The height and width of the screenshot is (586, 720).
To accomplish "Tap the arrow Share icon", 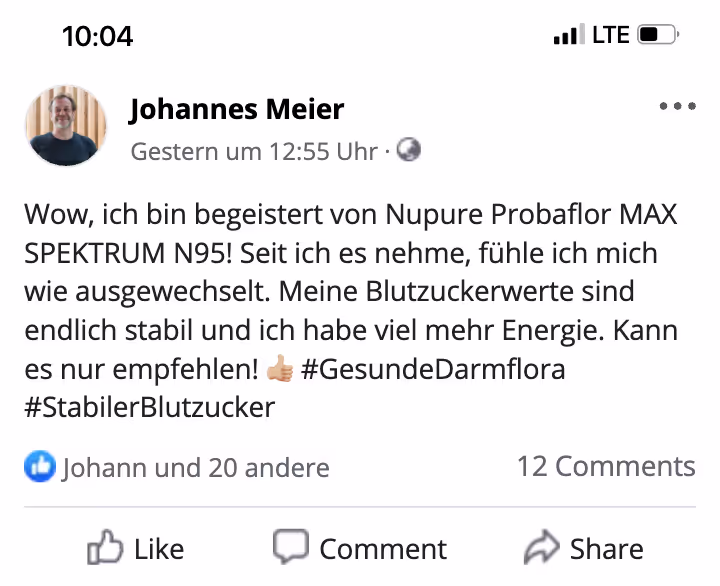I will click(541, 547).
